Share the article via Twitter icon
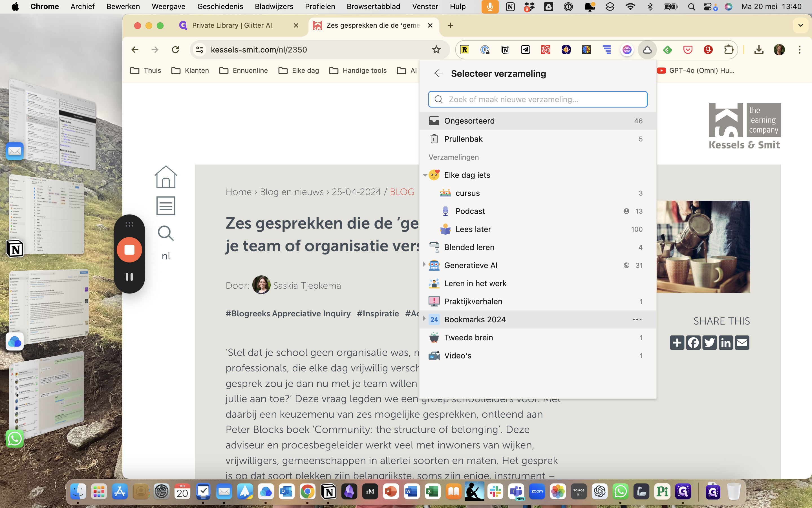Screen dimensions: 812x508 point(709,342)
